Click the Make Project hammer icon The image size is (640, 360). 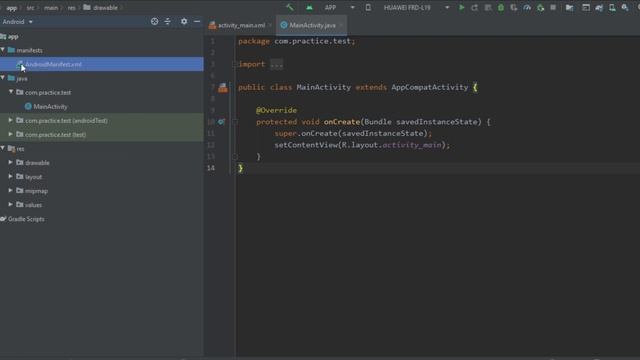click(290, 7)
